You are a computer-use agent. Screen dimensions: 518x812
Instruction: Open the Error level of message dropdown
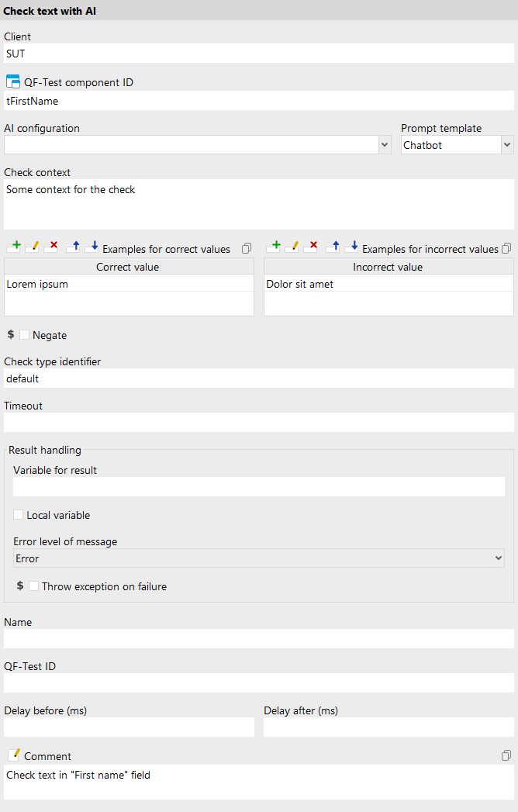(498, 558)
